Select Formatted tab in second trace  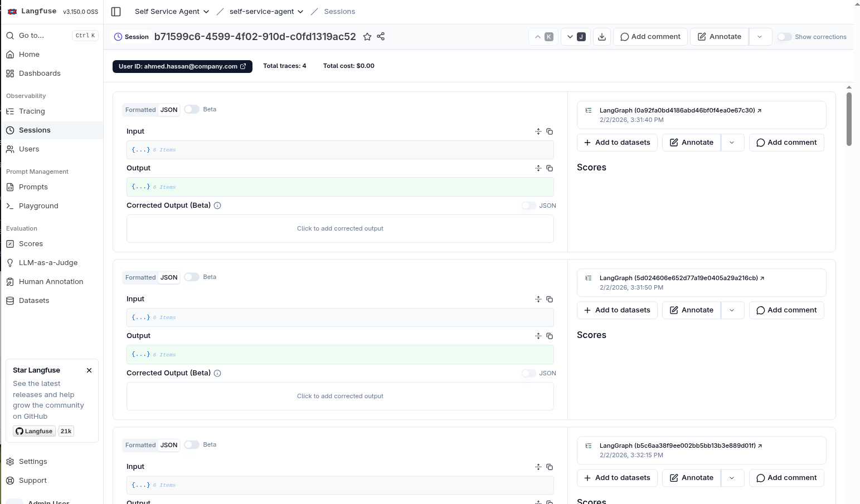[140, 277]
